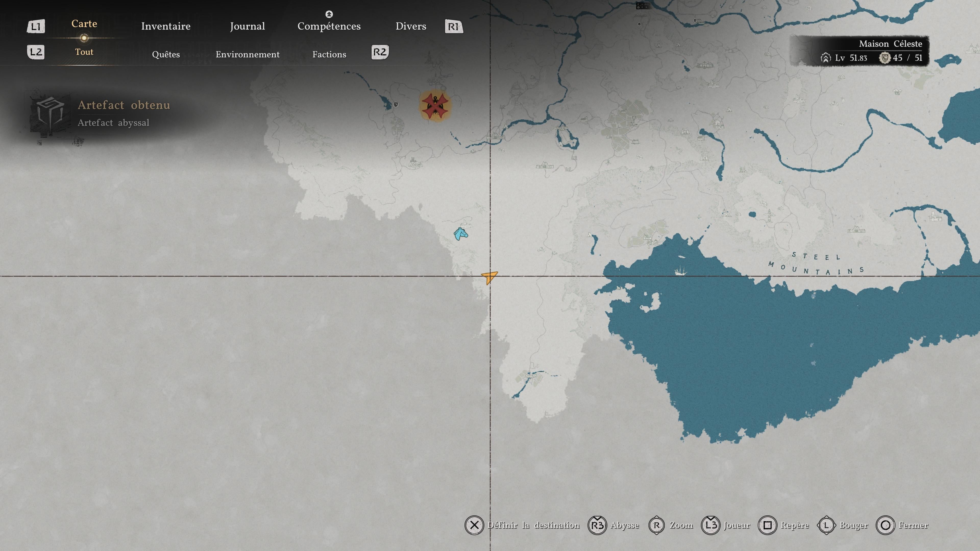Select the red crossed enemy marker
Screen dimensions: 980x551
tap(435, 106)
